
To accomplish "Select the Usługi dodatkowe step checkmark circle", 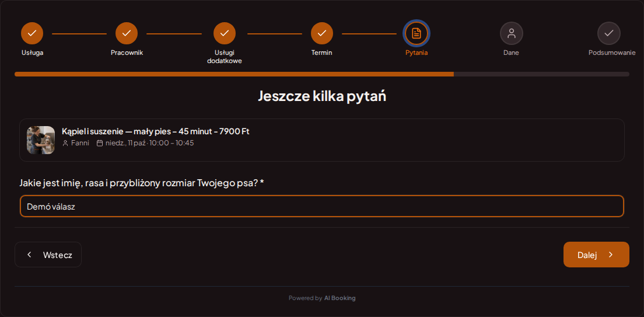I will click(x=225, y=33).
